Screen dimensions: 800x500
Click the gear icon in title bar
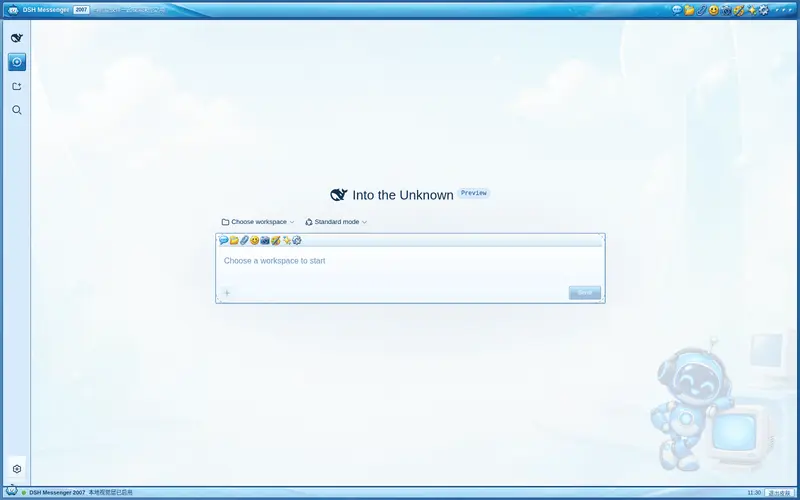(x=764, y=10)
